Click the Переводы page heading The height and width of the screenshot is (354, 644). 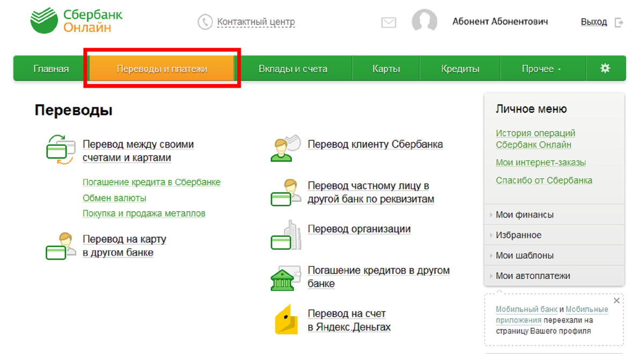pyautogui.click(x=74, y=111)
